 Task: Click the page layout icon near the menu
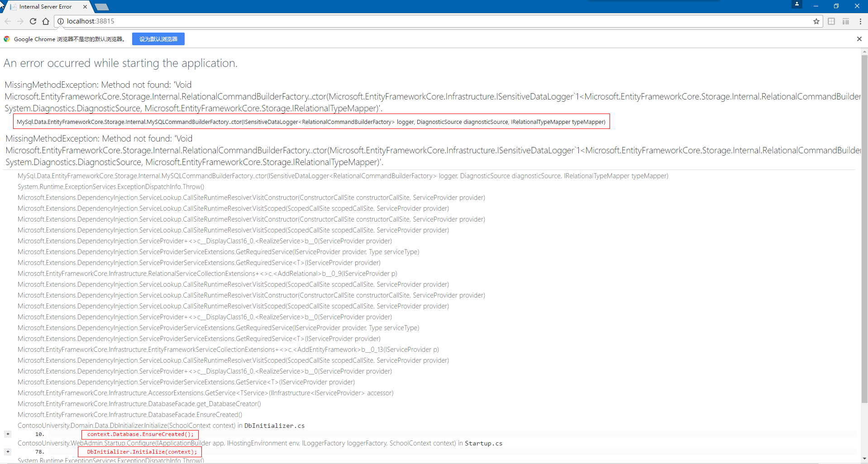click(845, 21)
